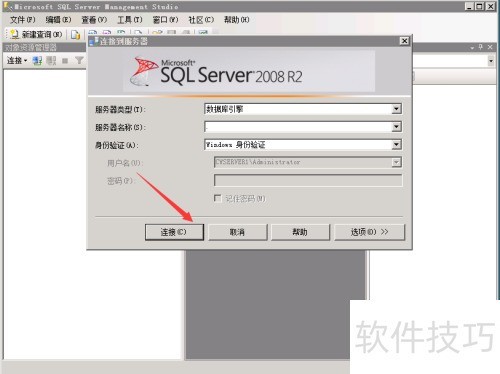This screenshot has width=500, height=374.
Task: Expand the 服务器名称 dropdown arrow
Action: pos(396,127)
